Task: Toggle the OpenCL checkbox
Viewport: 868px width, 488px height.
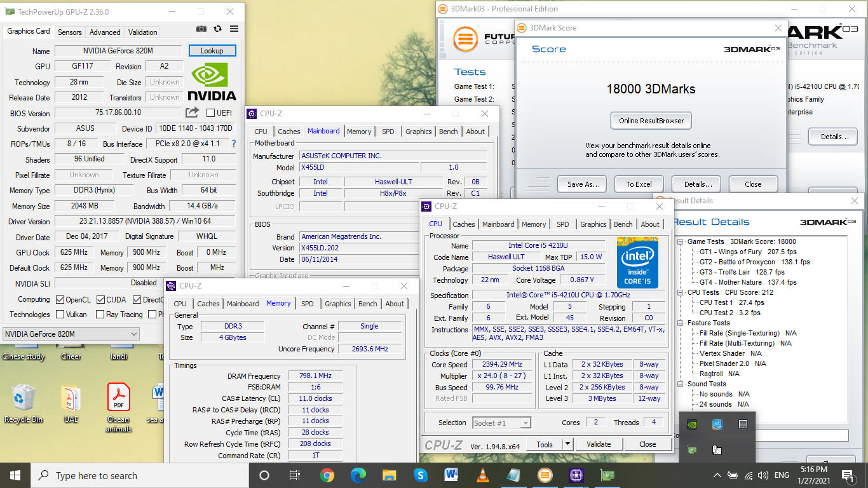Action: (x=60, y=299)
